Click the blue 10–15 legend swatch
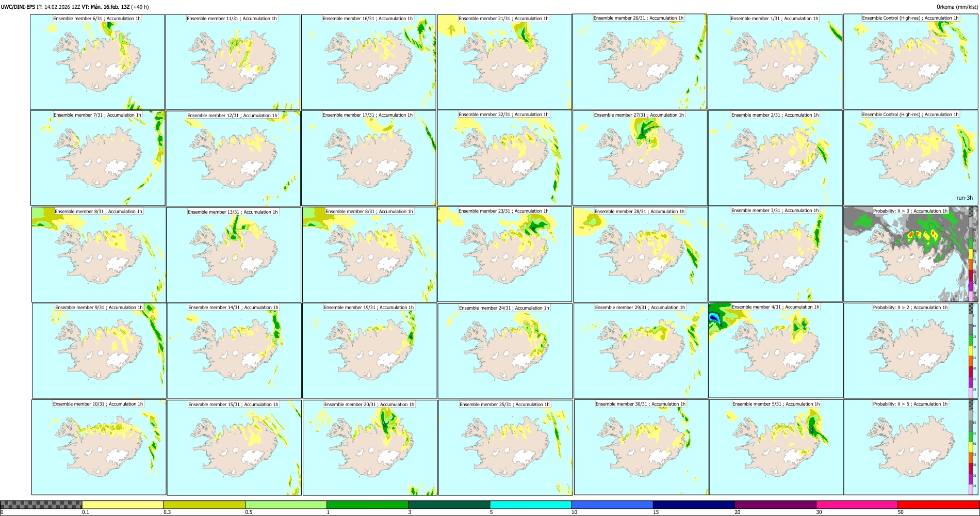 [612, 505]
